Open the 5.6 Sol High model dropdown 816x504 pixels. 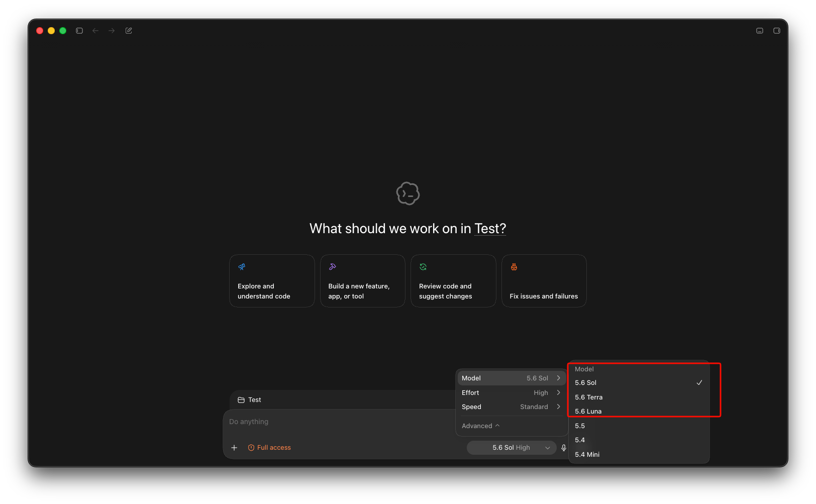click(x=512, y=448)
